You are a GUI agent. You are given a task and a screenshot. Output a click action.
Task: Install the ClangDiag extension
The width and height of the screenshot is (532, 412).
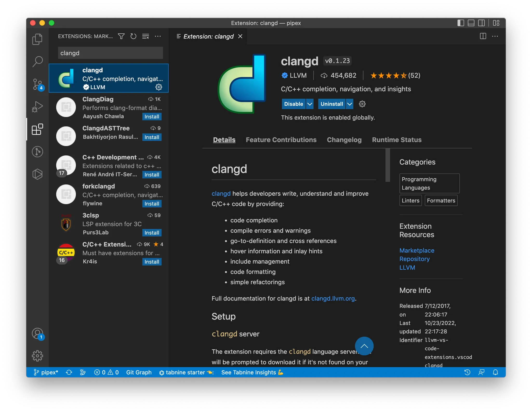tap(152, 117)
